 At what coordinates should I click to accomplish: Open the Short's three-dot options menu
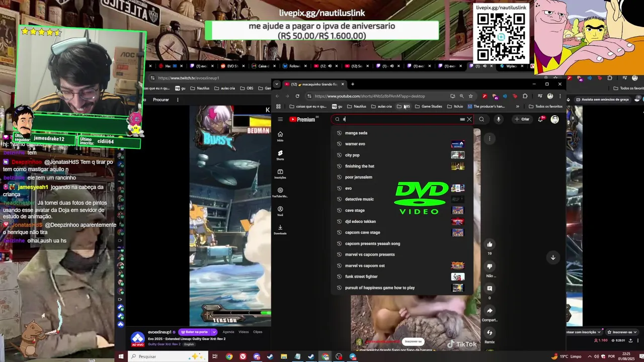point(490,138)
